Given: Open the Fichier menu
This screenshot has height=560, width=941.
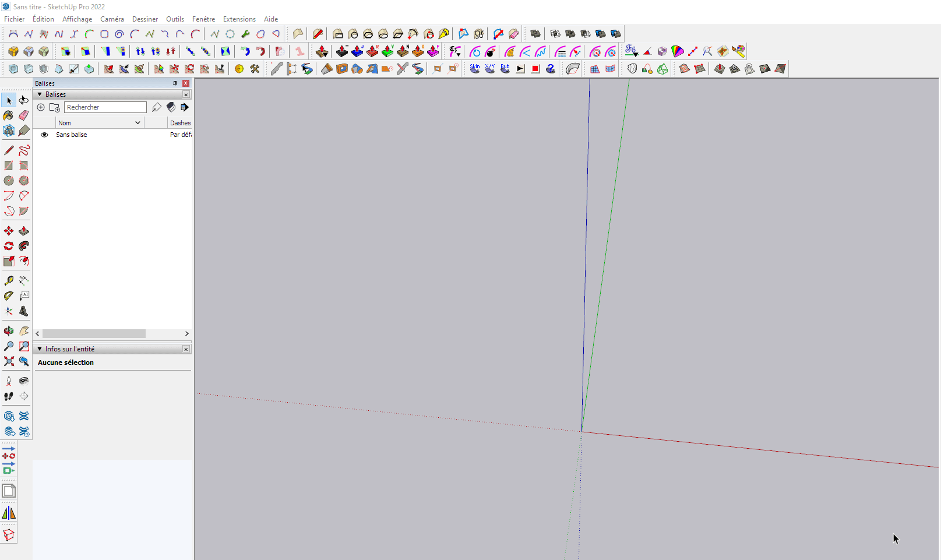Looking at the screenshot, I should (x=15, y=19).
